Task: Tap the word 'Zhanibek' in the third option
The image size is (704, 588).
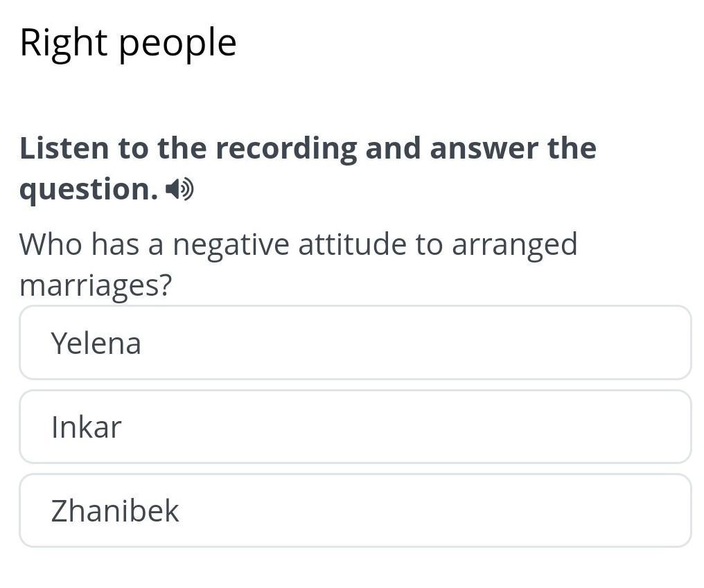Action: [x=115, y=511]
